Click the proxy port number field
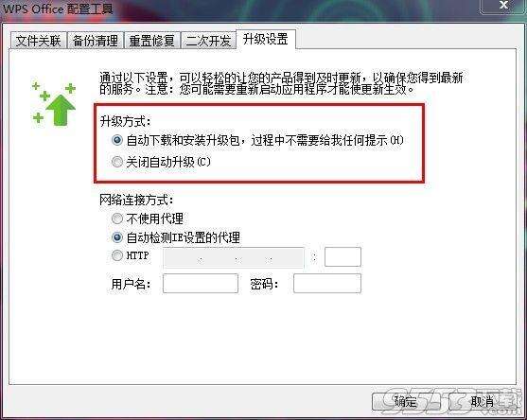The width and height of the screenshot is (527, 420). pos(343,257)
